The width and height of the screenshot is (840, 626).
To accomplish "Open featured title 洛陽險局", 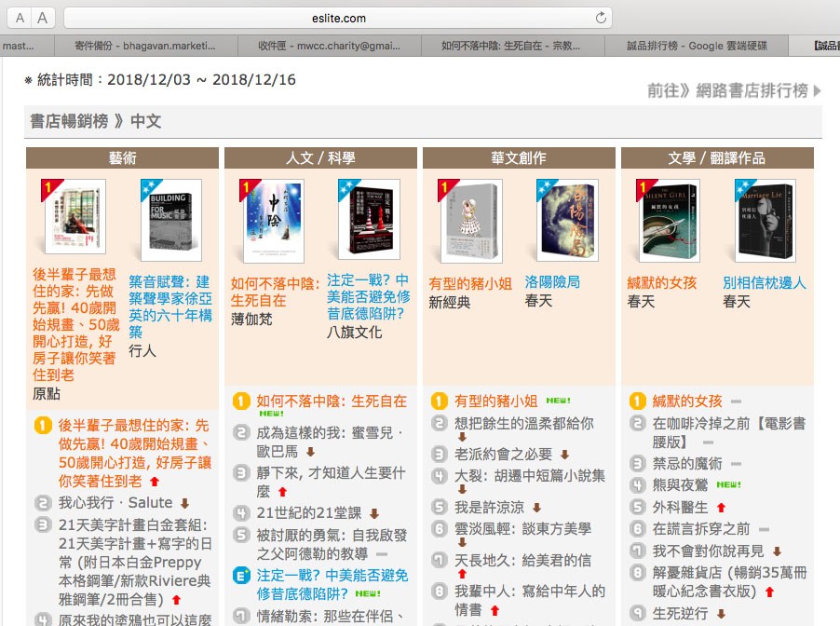I will (552, 282).
